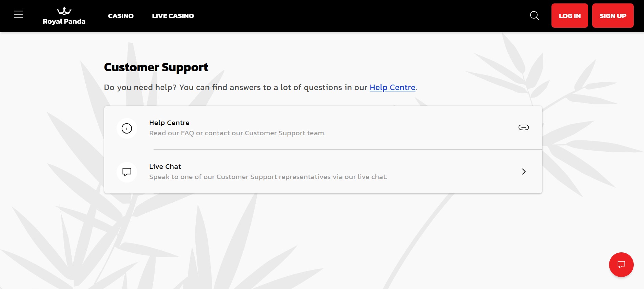Follow the underlined Help Centre hyperlink
This screenshot has width=644, height=289.
click(x=392, y=88)
